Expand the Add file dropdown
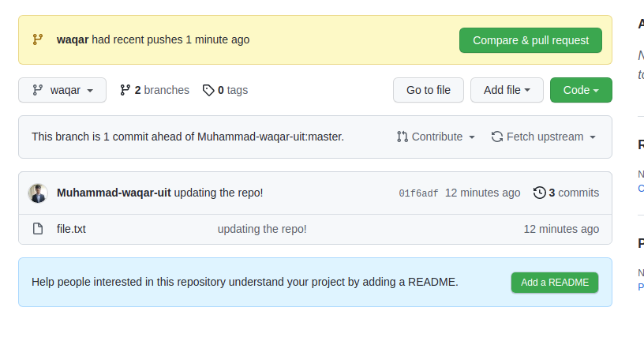The width and height of the screenshot is (644, 356). pyautogui.click(x=507, y=90)
